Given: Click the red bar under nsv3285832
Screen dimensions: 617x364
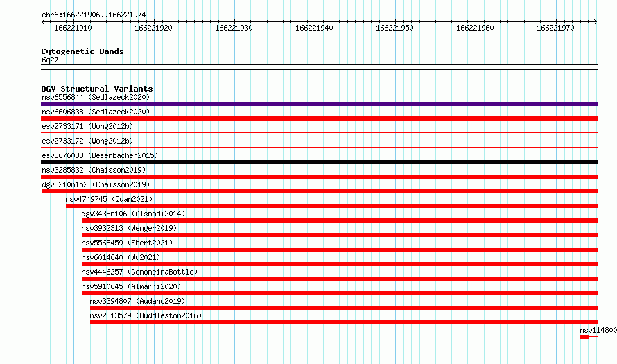Looking at the screenshot, I should click(x=319, y=177).
